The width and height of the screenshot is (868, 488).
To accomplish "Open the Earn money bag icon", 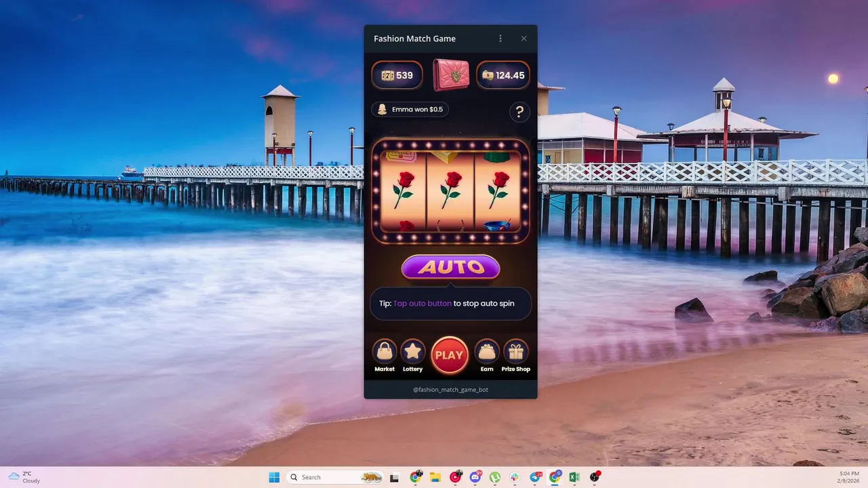I will (x=487, y=352).
